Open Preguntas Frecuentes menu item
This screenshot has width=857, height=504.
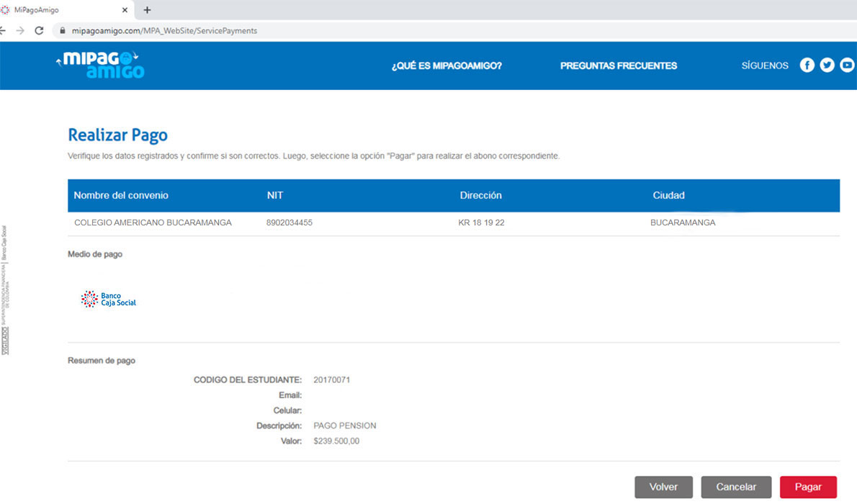coord(619,66)
